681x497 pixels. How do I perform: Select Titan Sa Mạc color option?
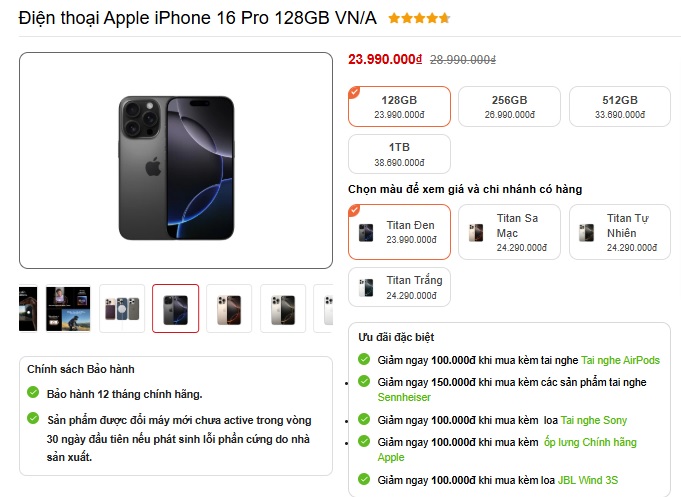tap(509, 232)
